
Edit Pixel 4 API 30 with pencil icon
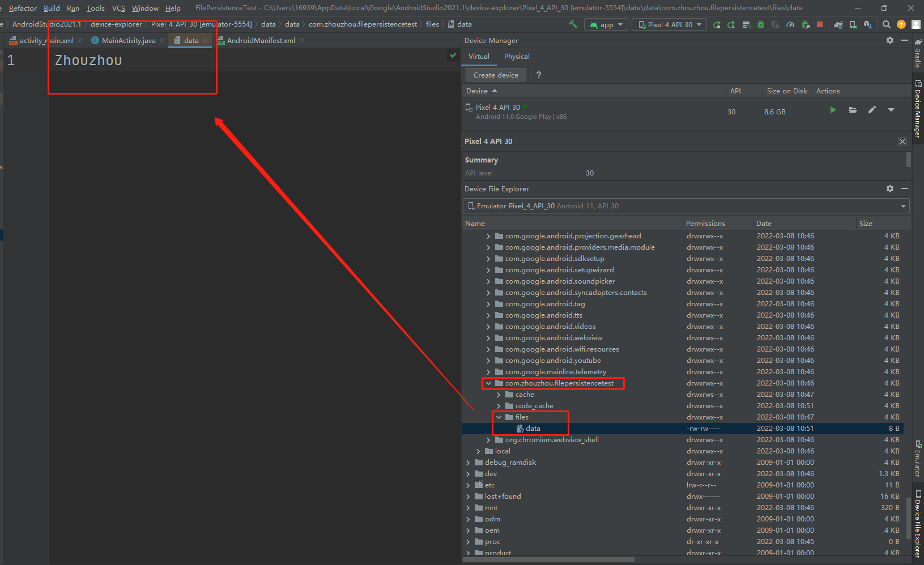tap(872, 110)
